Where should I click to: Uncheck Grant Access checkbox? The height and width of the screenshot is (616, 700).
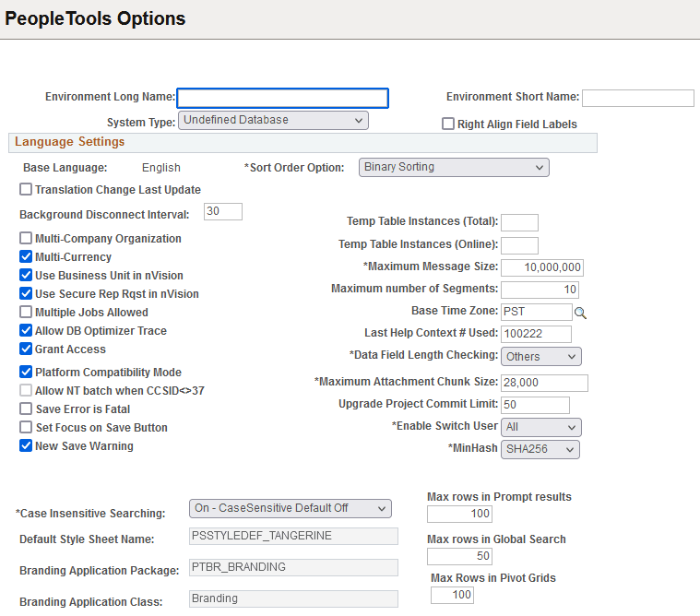coord(26,349)
